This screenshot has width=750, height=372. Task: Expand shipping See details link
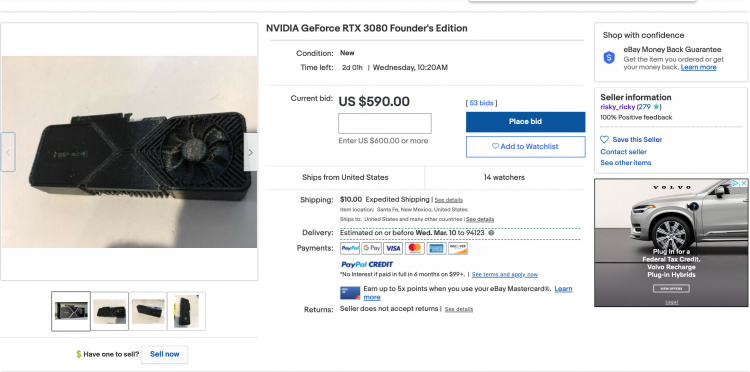coord(449,200)
